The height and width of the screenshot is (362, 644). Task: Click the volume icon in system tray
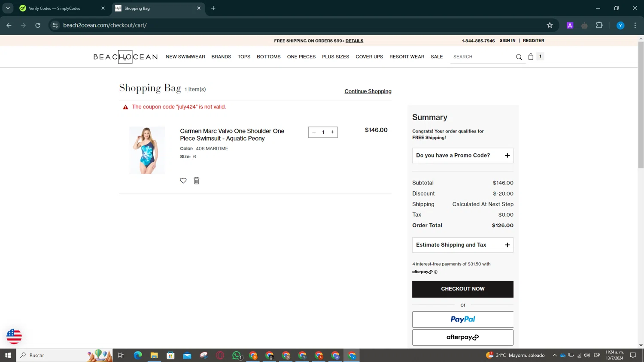coord(587,355)
